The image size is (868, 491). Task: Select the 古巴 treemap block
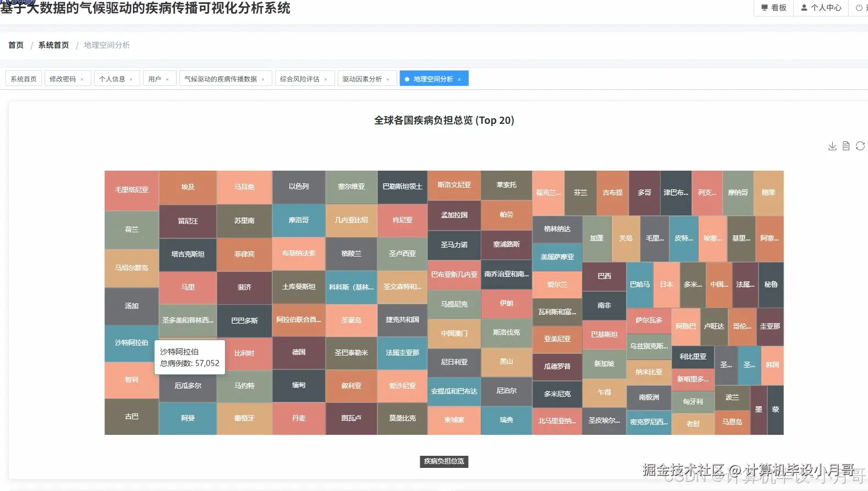pyautogui.click(x=131, y=417)
